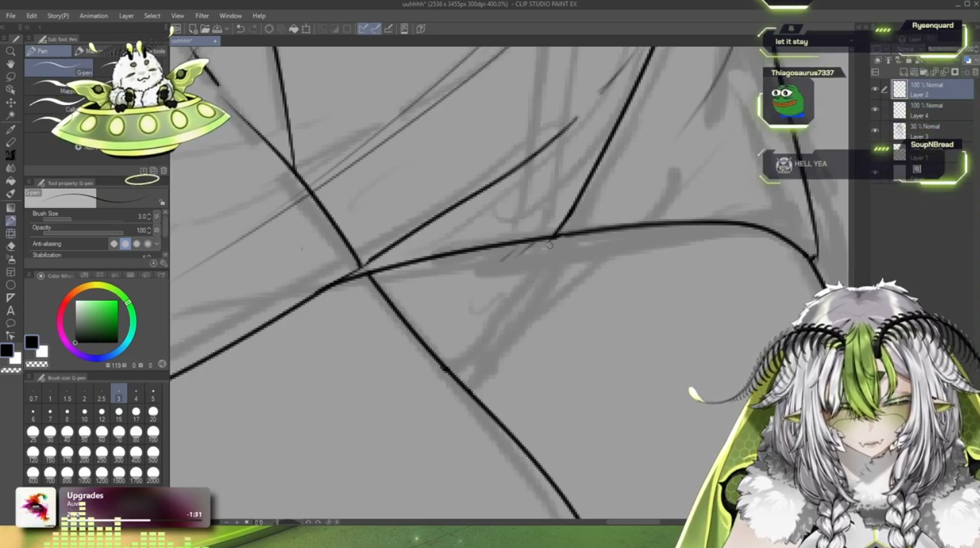Click the Save toolbar icon
The image size is (980, 548).
click(218, 29)
